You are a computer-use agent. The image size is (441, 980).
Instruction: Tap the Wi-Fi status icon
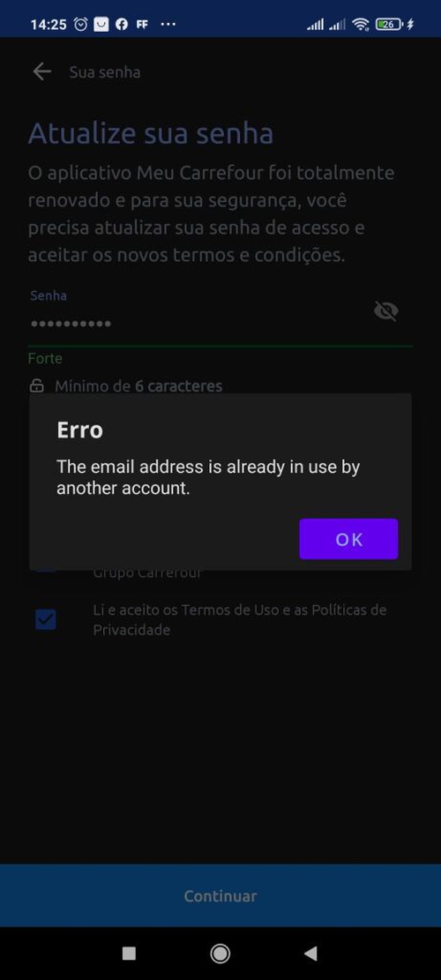361,25
